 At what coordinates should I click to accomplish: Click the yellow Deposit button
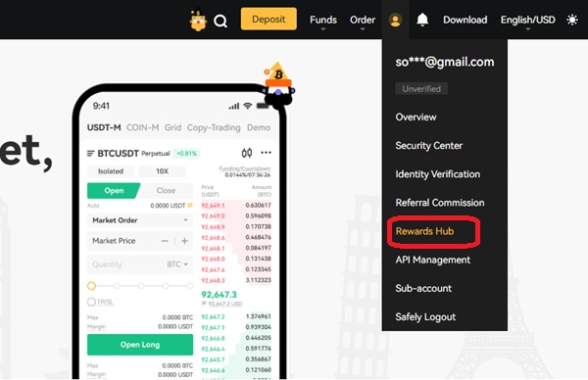[x=269, y=19]
